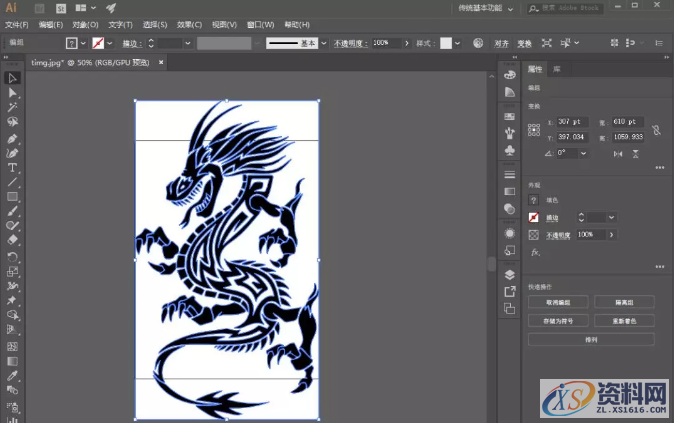This screenshot has height=423, width=674.
Task: Click the 重新着色 button
Action: 625,320
